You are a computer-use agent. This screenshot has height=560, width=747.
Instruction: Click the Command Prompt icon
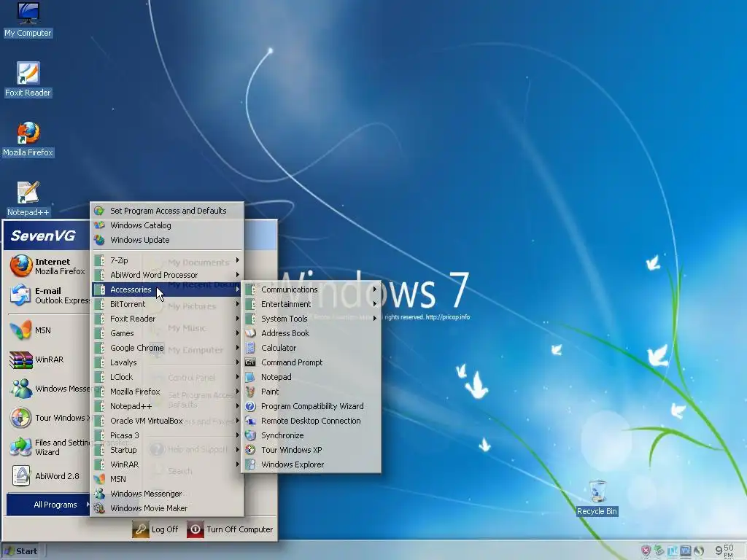pos(251,362)
